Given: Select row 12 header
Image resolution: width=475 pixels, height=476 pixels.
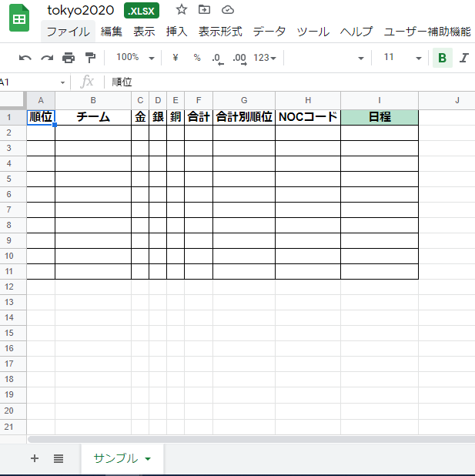Looking at the screenshot, I should [x=13, y=287].
